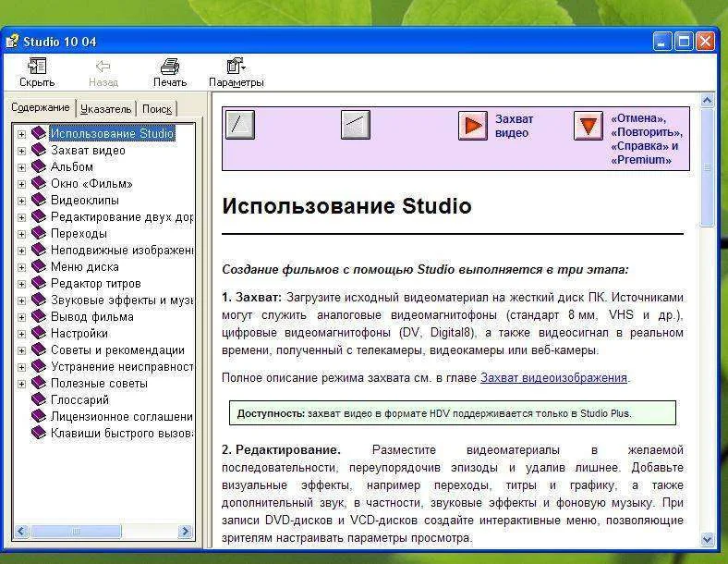Follow the Захват видео link in the navigation bar
Image resolution: width=728 pixels, height=564 pixels.
pyautogui.click(x=514, y=126)
